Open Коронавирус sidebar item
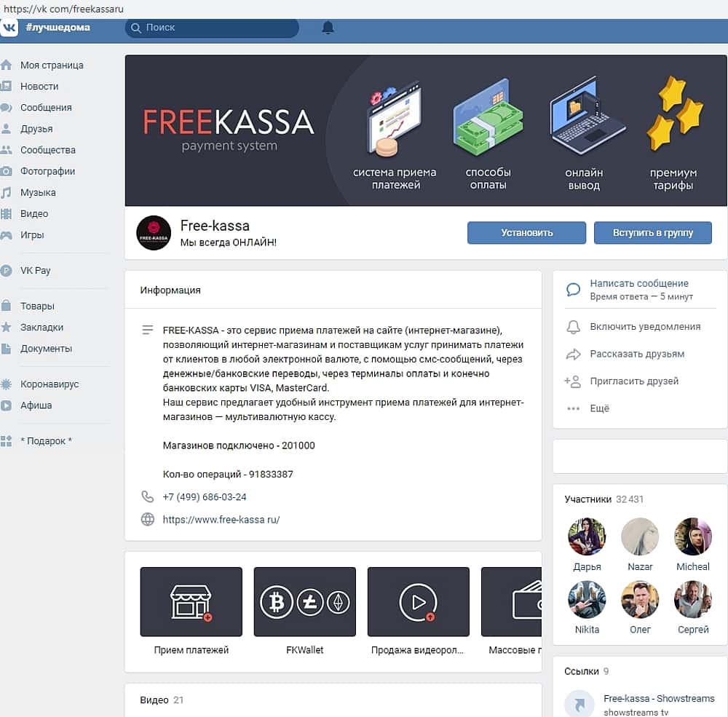Viewport: 728px width, 717px height. pos(50,384)
